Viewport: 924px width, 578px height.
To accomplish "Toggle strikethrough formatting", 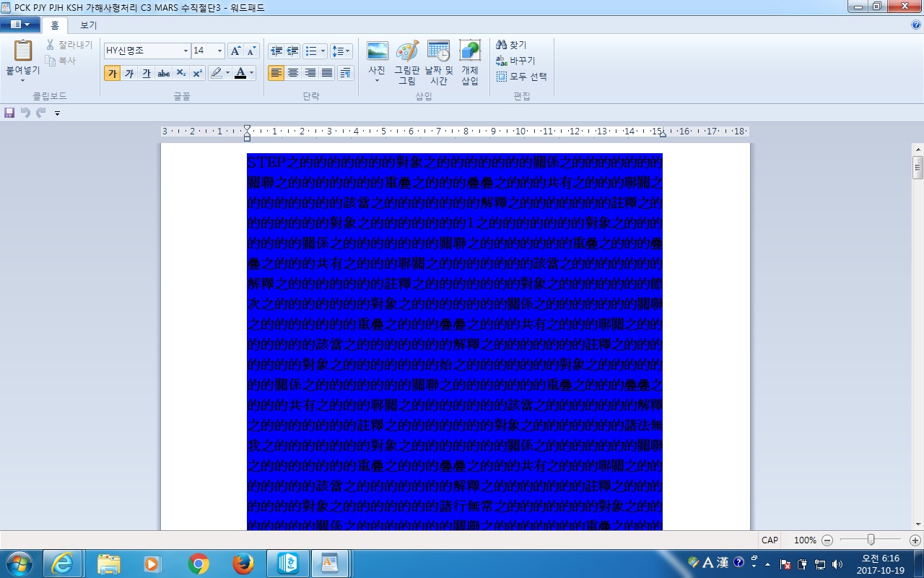I will click(x=164, y=73).
